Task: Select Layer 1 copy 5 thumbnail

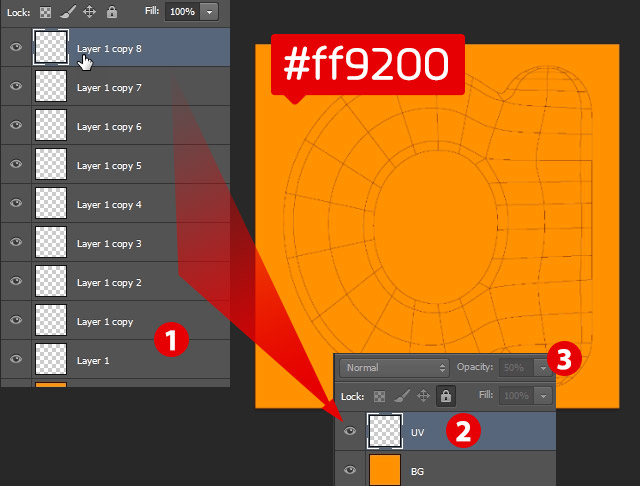Action: click(x=51, y=164)
